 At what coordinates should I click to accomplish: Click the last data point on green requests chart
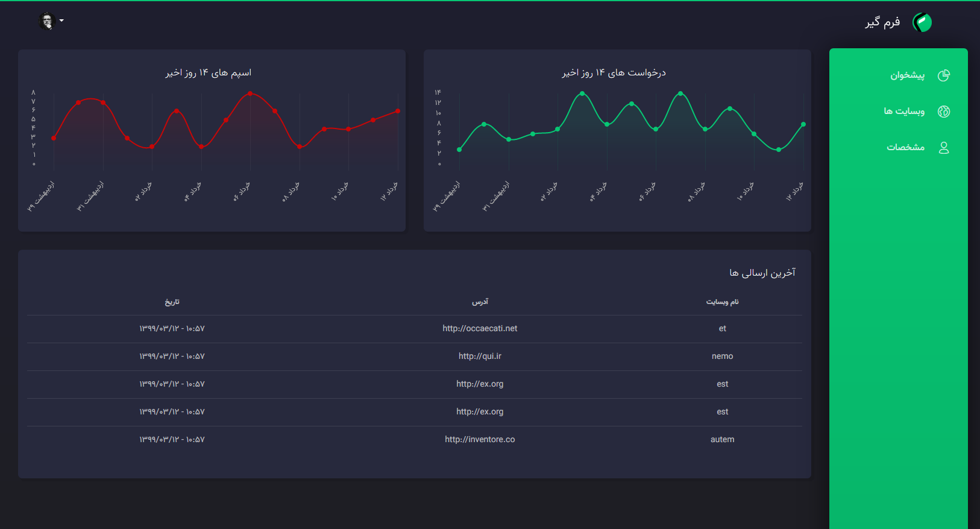tap(803, 124)
